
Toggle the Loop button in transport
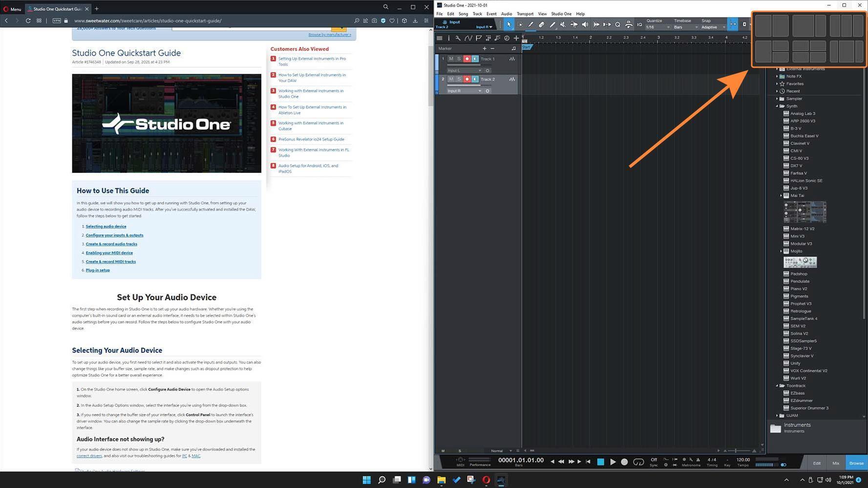pos(638,462)
